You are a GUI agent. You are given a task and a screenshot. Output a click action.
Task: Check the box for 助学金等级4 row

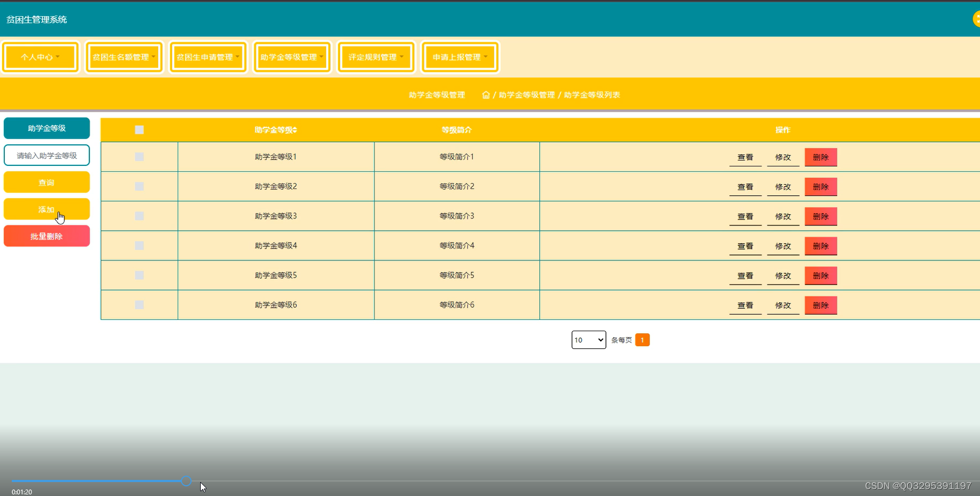tap(140, 245)
